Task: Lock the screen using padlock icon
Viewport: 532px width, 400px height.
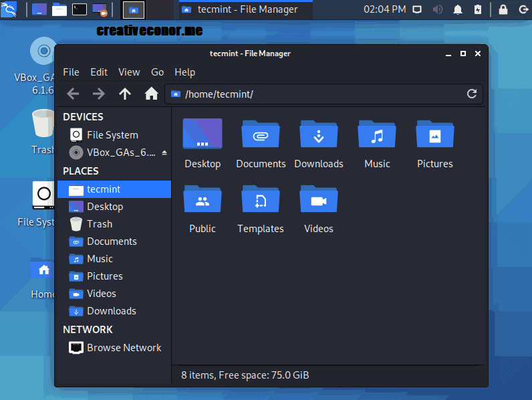Action: [503, 9]
